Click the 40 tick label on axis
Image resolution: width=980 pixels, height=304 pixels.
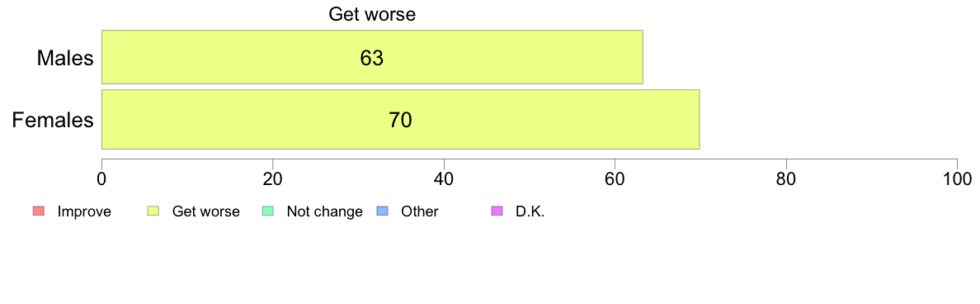click(x=444, y=178)
